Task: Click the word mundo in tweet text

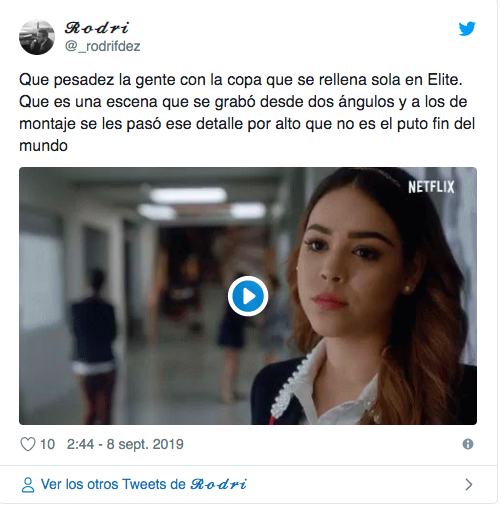Action: (x=43, y=146)
